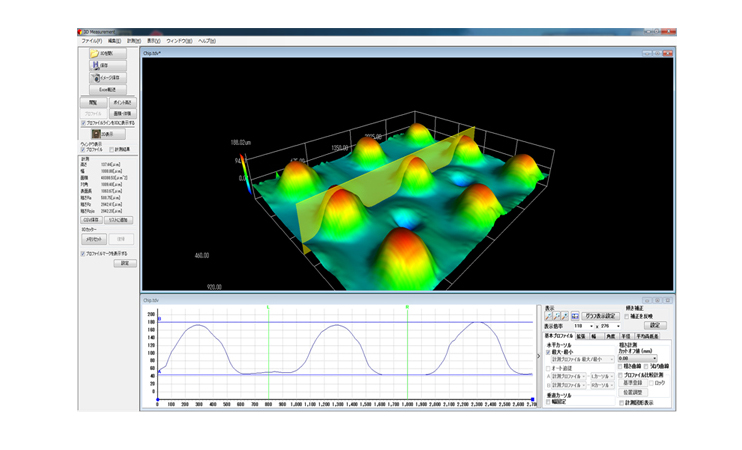Viewport: 742px width, 450px height.
Task: Switch to the 幅 tab
Action: 595,336
